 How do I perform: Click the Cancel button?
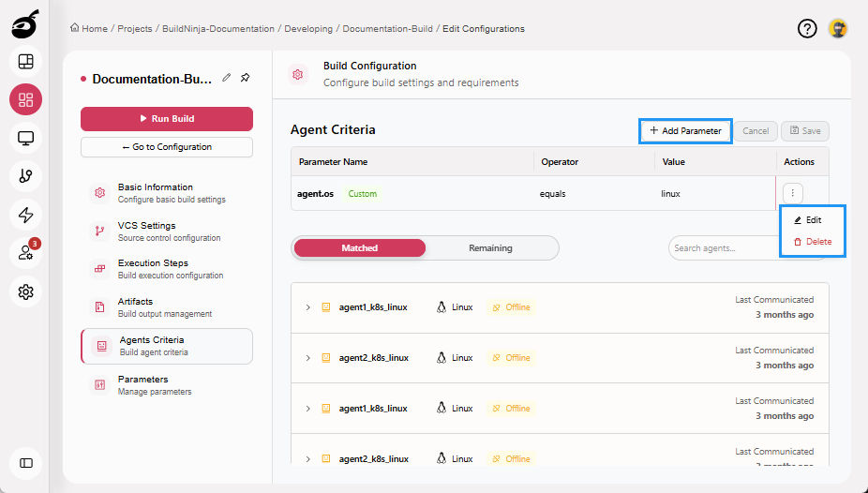pyautogui.click(x=756, y=131)
